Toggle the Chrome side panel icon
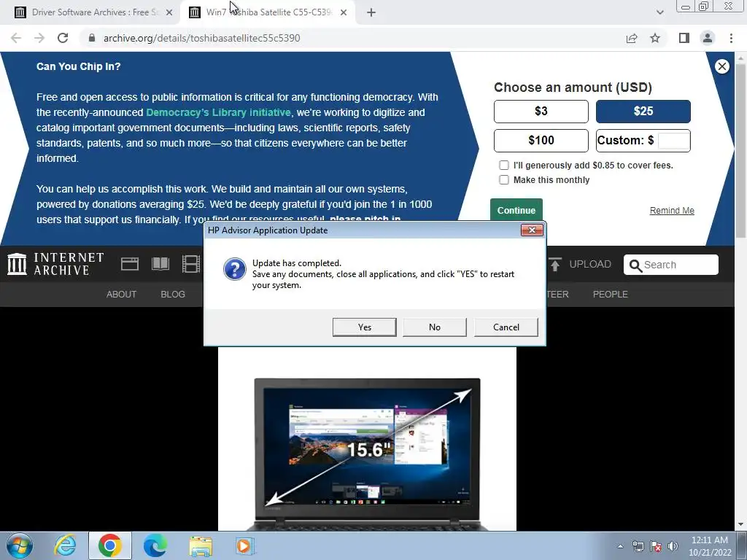Image resolution: width=747 pixels, height=560 pixels. tap(684, 38)
